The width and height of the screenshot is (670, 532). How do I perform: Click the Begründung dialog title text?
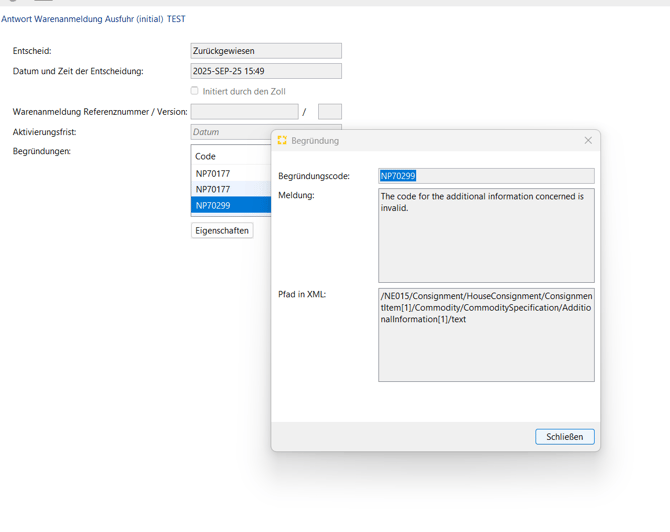pos(315,141)
